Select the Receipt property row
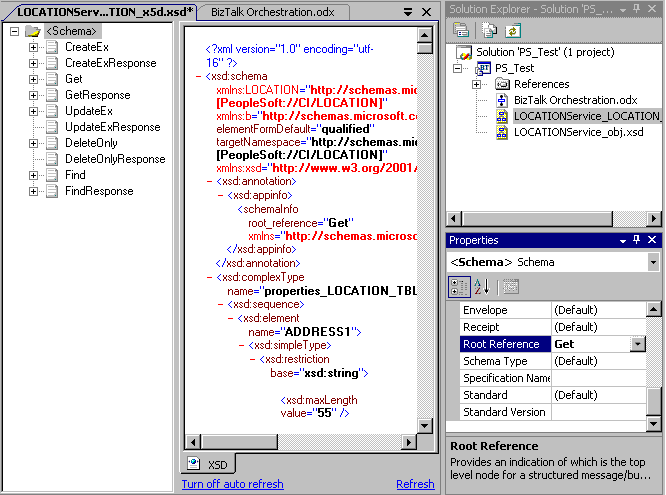 coord(553,327)
